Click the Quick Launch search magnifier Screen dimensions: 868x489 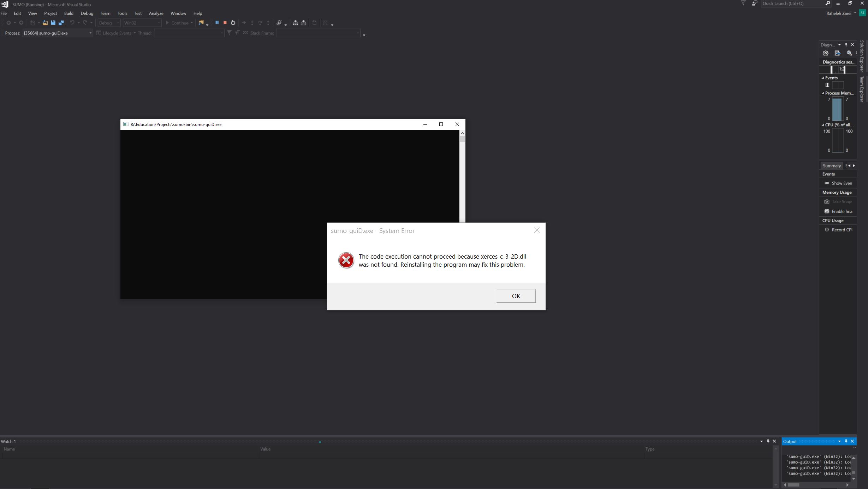click(827, 4)
